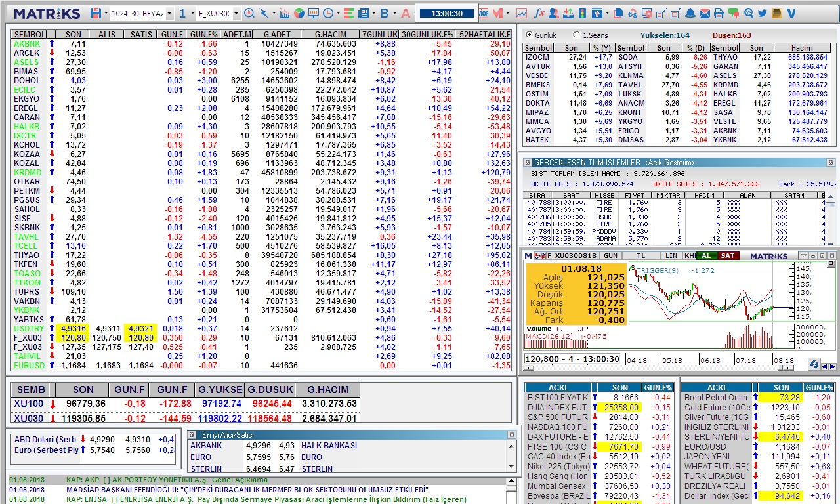The height and width of the screenshot is (504, 840).
Task: Click the chart refresh arrows icon
Action: point(814,364)
